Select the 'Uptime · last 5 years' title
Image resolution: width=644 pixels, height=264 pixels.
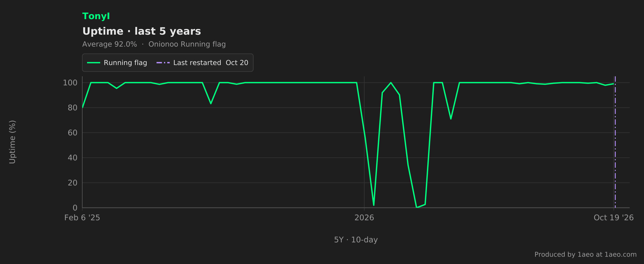tap(142, 31)
